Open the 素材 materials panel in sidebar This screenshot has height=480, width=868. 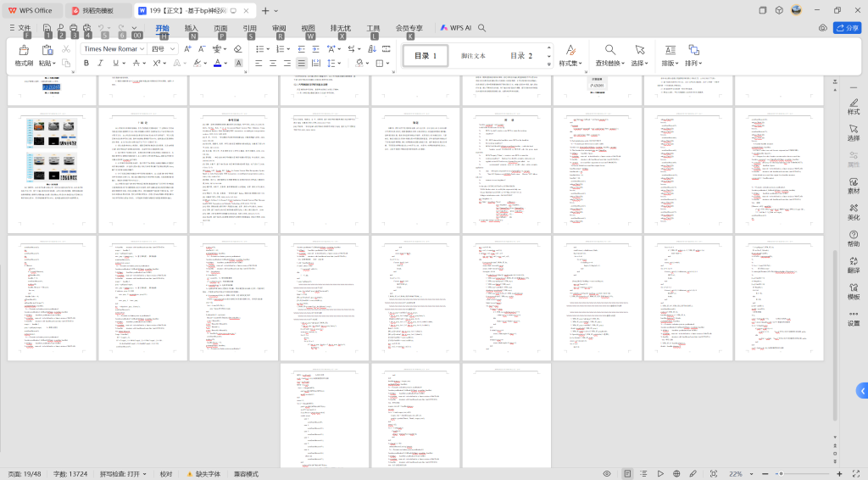coord(853,185)
